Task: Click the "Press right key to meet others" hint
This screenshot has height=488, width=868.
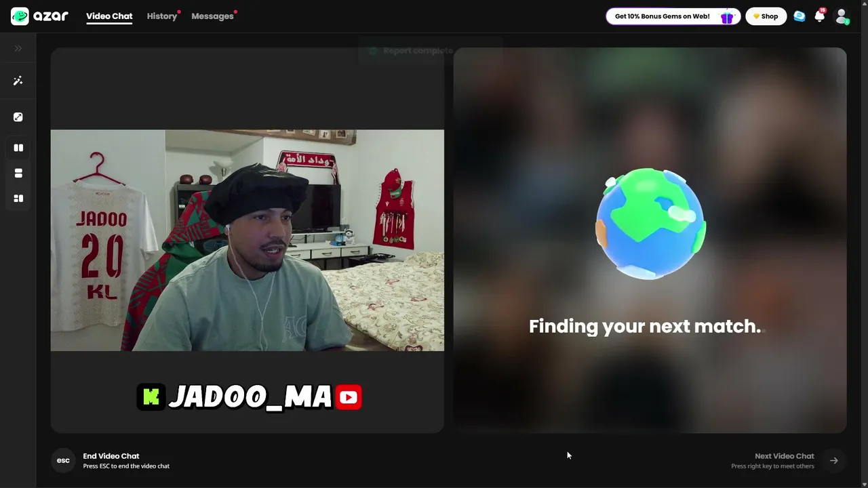Action: (x=772, y=466)
